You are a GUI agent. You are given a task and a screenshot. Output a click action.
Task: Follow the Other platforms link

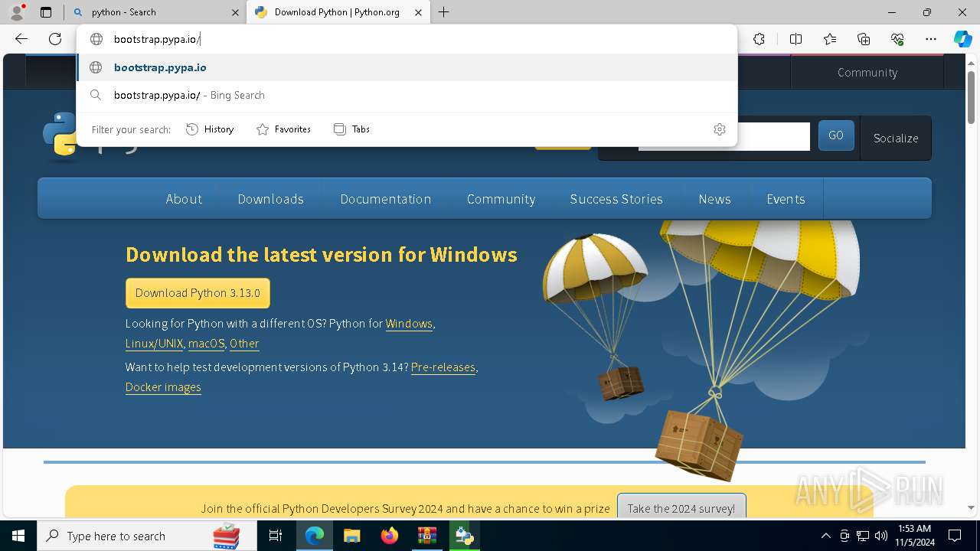click(x=244, y=344)
